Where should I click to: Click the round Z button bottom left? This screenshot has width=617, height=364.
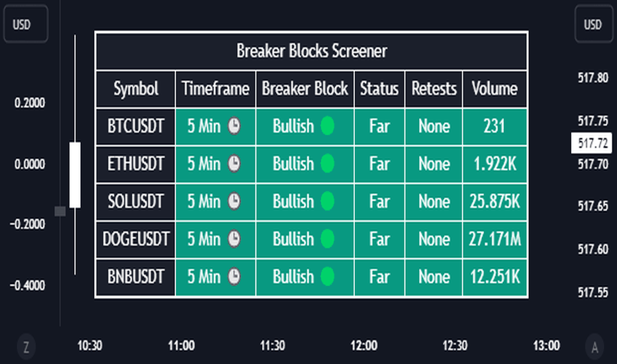pyautogui.click(x=26, y=347)
